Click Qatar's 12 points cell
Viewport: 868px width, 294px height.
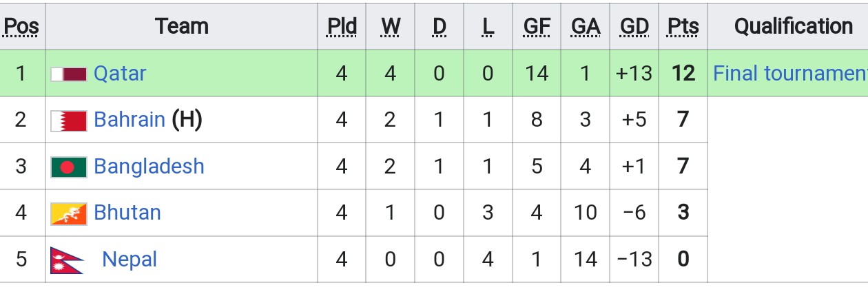(x=683, y=73)
